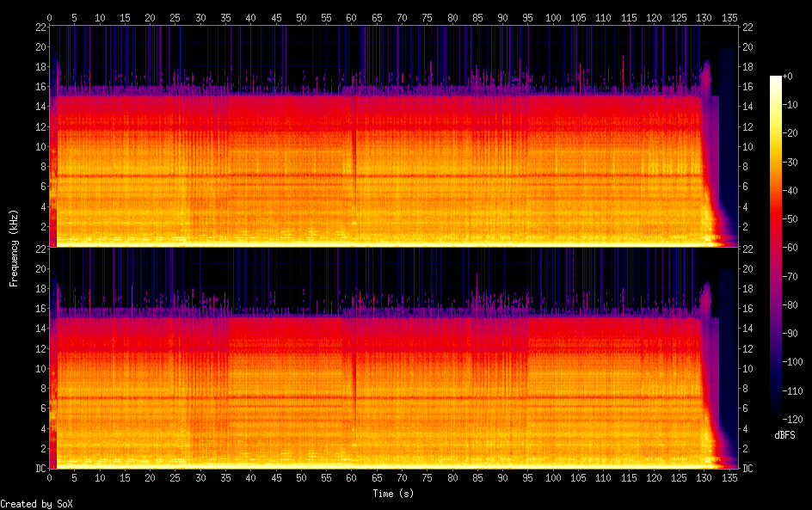
Task: Click the '95' tick on the bottom time axis
Action: coord(528,477)
